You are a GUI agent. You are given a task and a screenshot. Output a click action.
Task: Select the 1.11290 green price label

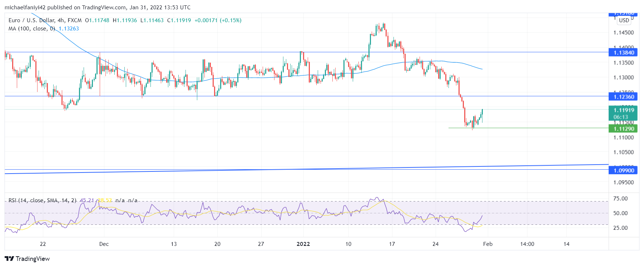(624, 129)
